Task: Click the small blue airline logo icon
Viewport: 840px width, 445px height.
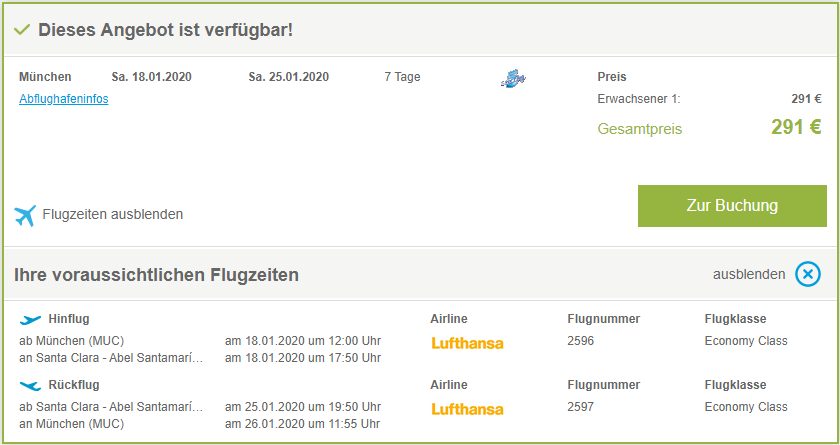Action: click(513, 79)
